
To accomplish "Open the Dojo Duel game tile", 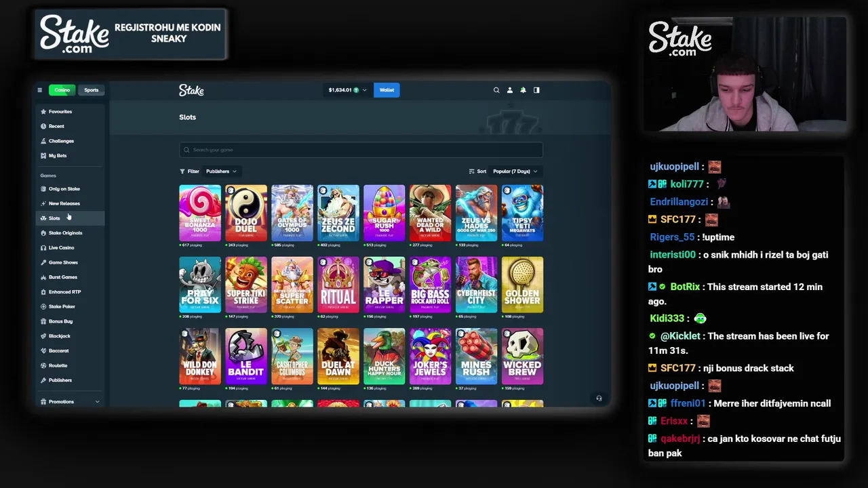I will [x=246, y=213].
